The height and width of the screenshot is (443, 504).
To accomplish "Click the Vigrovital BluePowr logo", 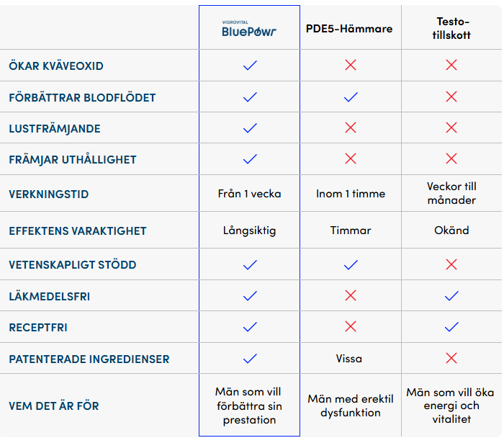I will click(x=249, y=29).
